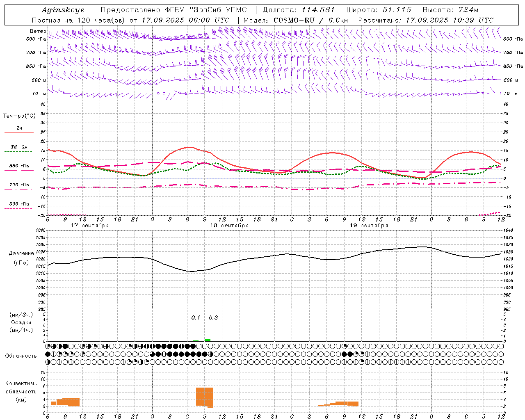Screen dimensions: 525x420
Task: Click the computed time 17.09.2025 10:39 UTC
Action: pos(449,20)
